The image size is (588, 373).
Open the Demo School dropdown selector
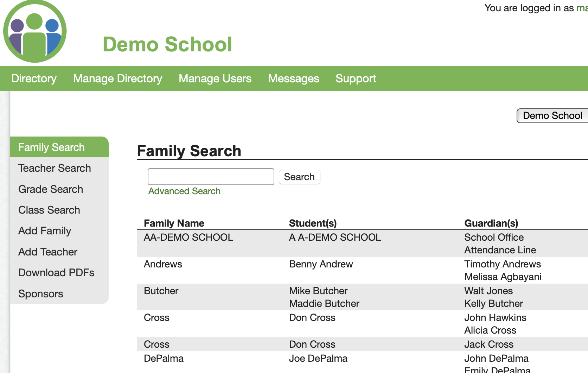click(552, 116)
